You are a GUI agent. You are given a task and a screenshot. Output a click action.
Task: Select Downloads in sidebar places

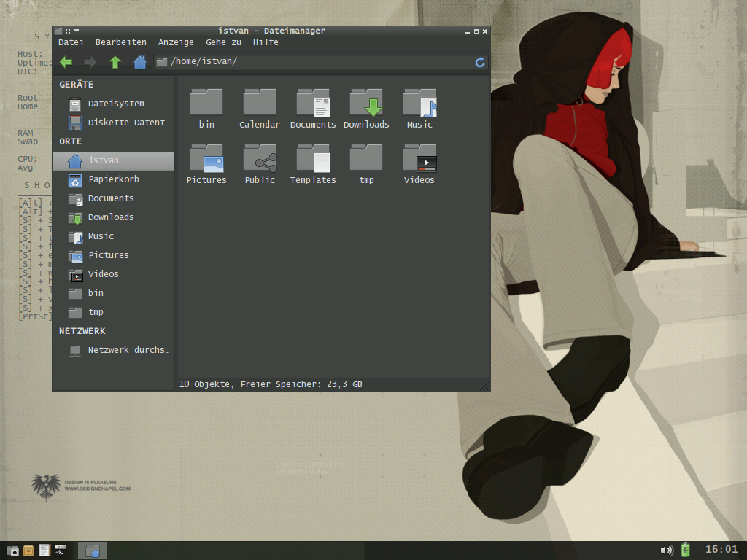pos(114,217)
